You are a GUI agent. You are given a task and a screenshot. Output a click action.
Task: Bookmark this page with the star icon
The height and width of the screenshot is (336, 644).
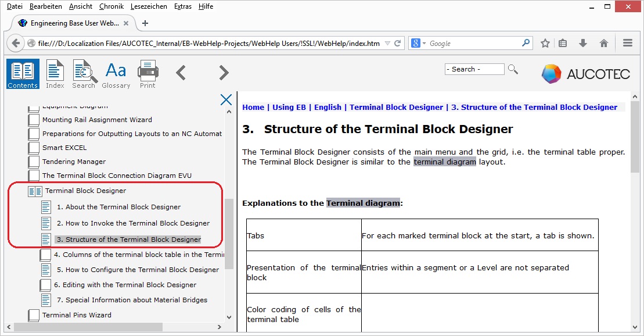pos(545,43)
